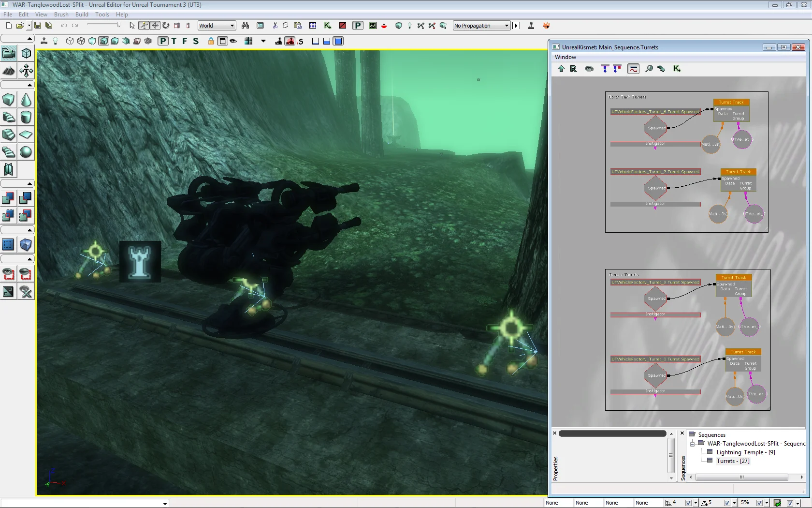Select the rotate mode widget icon
This screenshot has height=508, width=812.
click(166, 26)
